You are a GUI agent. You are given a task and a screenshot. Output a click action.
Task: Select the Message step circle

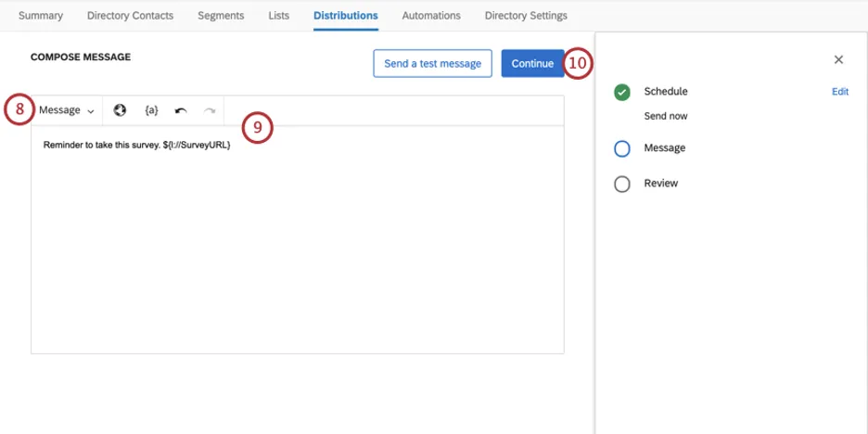[622, 148]
